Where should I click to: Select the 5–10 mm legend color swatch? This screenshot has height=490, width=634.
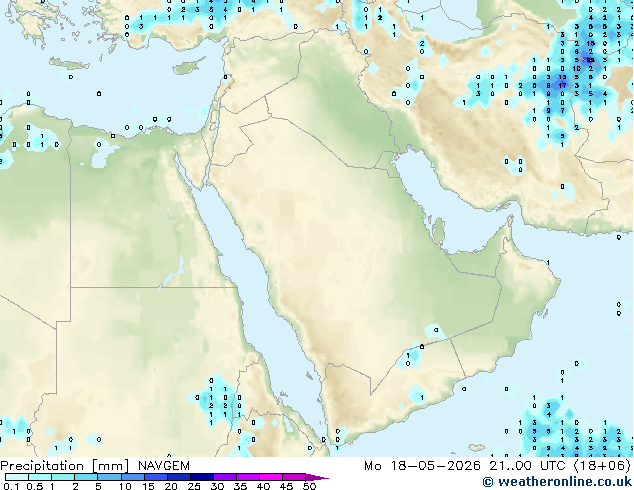pyautogui.click(x=109, y=477)
